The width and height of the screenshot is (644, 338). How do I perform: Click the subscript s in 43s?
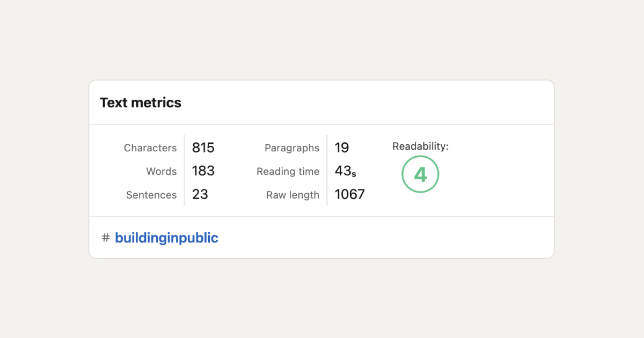click(354, 174)
